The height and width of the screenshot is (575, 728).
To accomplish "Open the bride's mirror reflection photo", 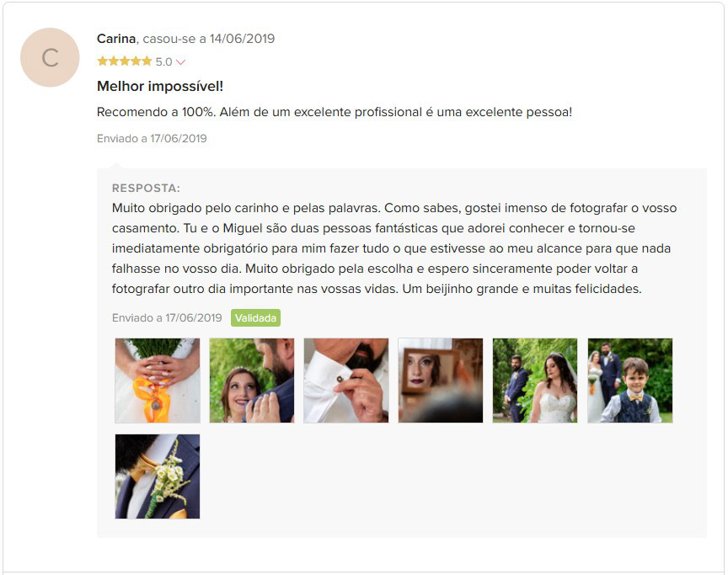I will click(x=440, y=381).
